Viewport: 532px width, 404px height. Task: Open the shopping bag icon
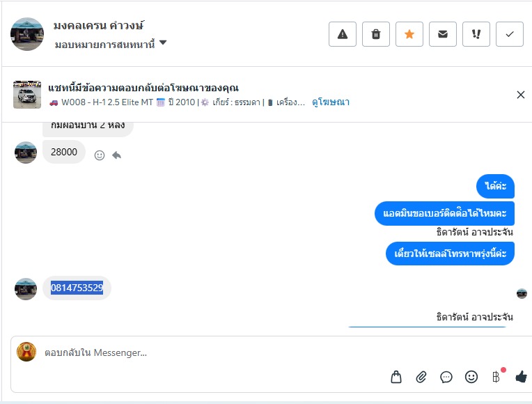click(x=396, y=377)
